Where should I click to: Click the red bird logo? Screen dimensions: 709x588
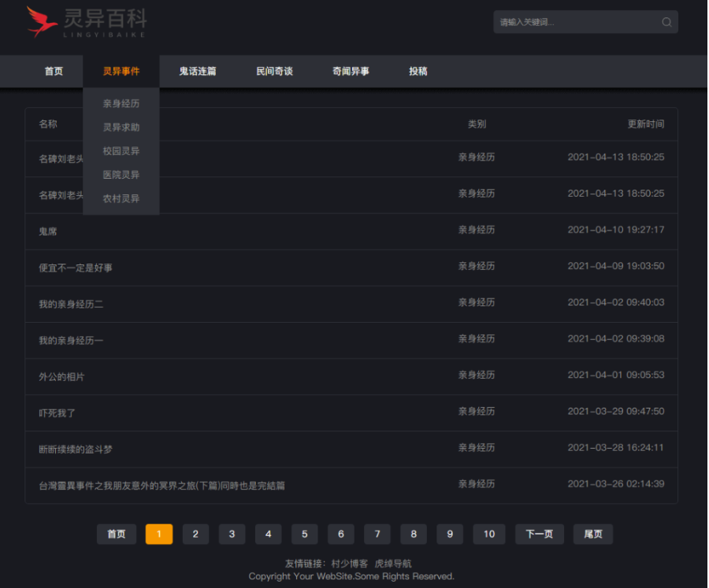coord(42,22)
